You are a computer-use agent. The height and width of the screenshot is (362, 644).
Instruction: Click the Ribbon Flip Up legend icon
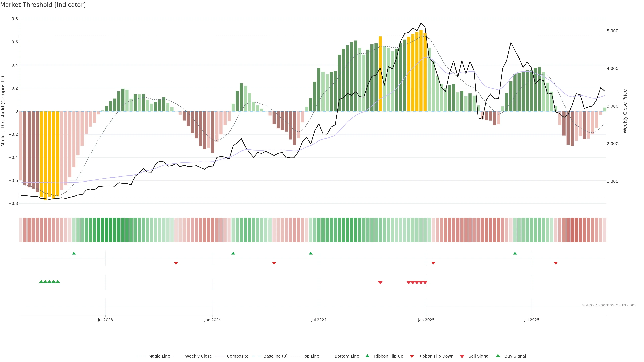pos(367,356)
